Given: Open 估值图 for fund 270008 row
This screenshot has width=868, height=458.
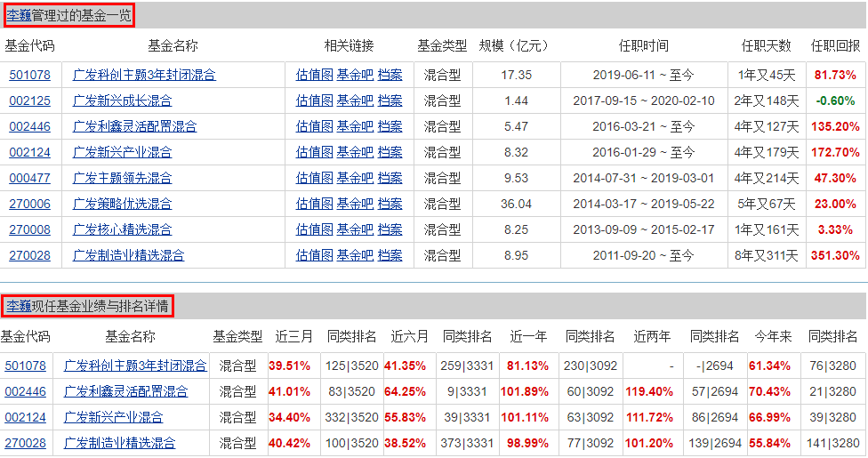Looking at the screenshot, I should point(315,229).
